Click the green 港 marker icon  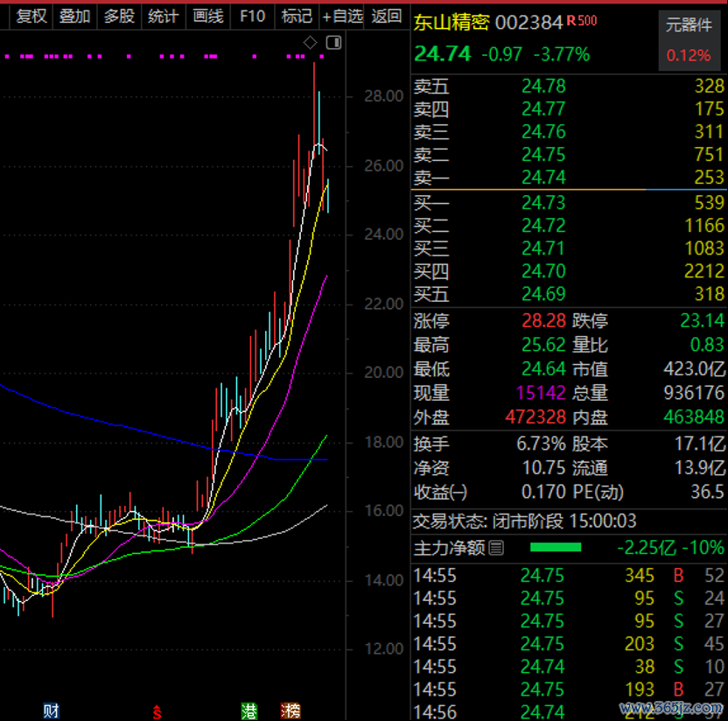click(249, 710)
